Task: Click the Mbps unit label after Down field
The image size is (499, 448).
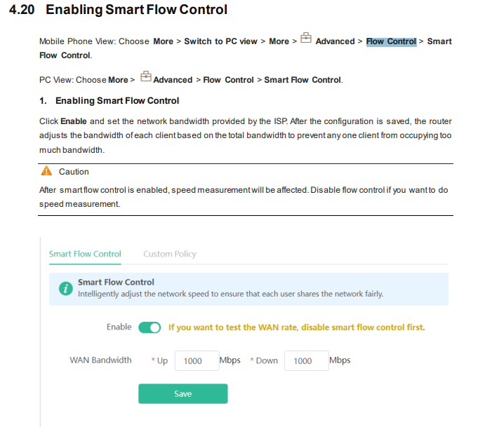Action: (x=340, y=360)
